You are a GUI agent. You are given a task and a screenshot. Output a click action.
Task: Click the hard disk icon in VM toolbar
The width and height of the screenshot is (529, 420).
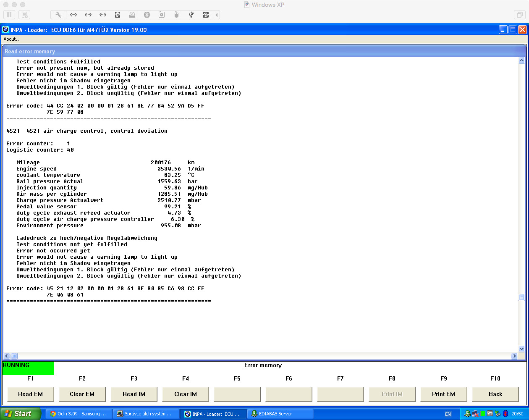pos(118,15)
